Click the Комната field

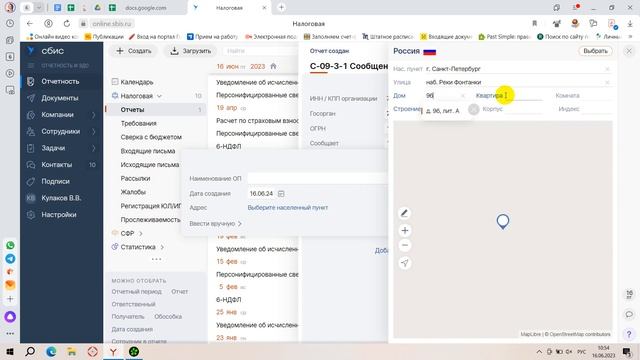click(x=583, y=96)
